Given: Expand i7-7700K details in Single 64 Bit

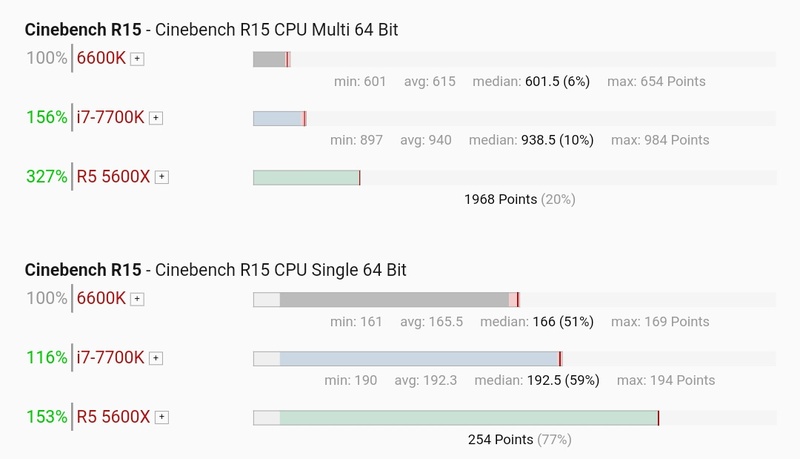Looking at the screenshot, I should (x=156, y=358).
